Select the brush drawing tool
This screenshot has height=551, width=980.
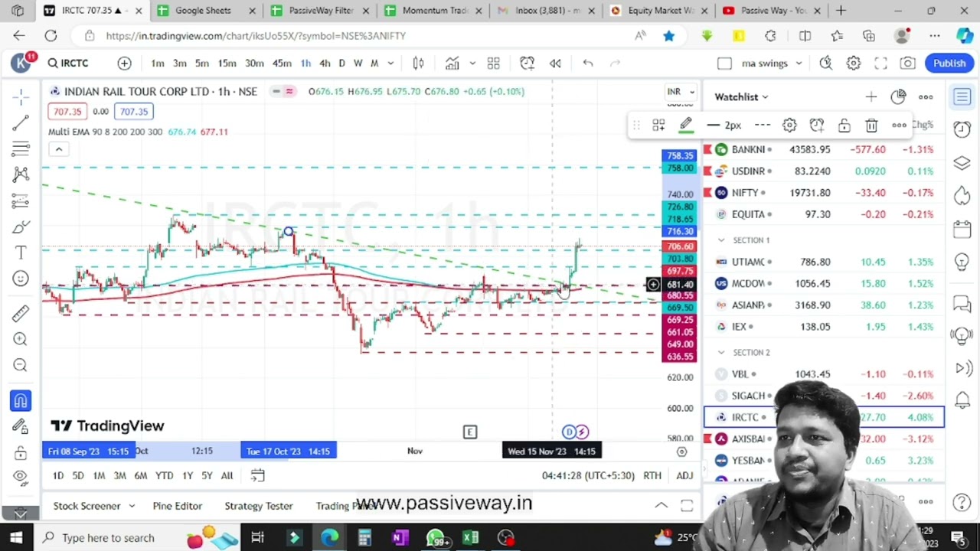pos(21,227)
